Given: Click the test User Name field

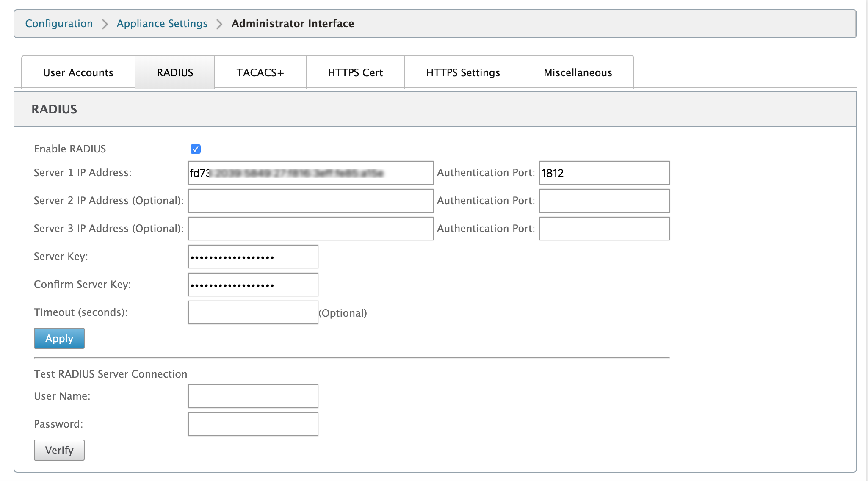Looking at the screenshot, I should click(x=253, y=396).
